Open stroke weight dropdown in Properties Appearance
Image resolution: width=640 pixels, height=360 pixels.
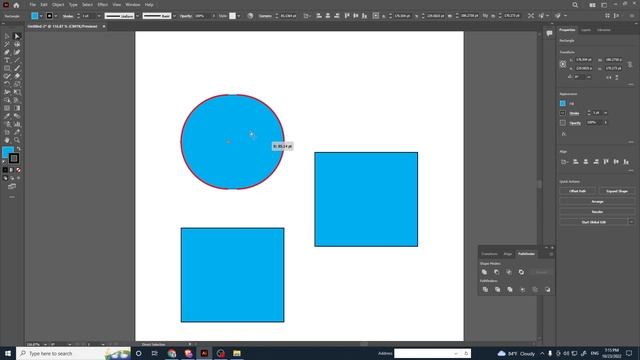click(x=606, y=113)
